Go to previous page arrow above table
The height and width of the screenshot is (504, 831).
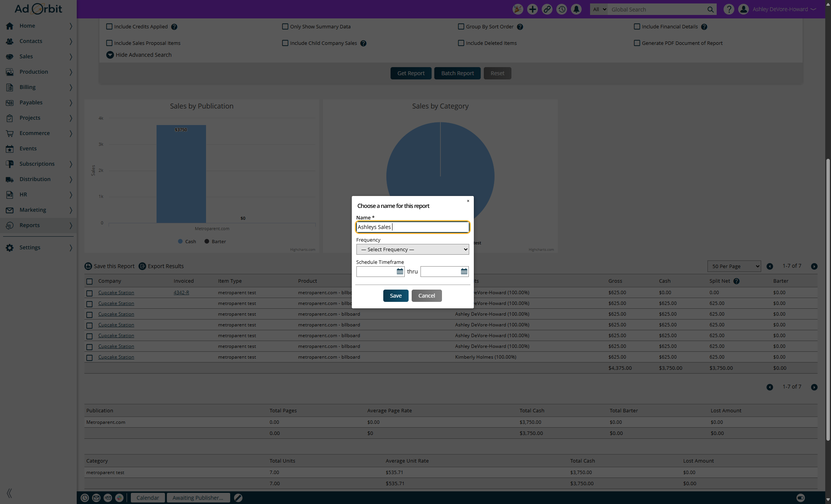(x=770, y=267)
